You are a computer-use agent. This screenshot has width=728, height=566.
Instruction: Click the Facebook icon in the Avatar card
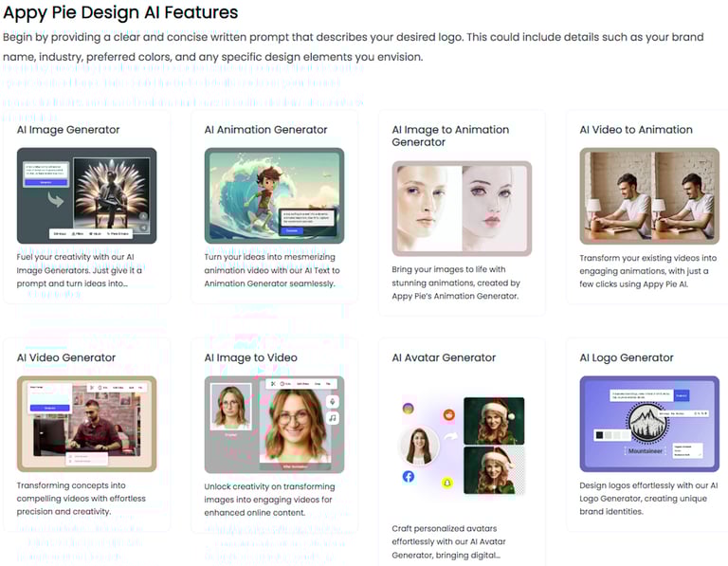[x=409, y=476]
